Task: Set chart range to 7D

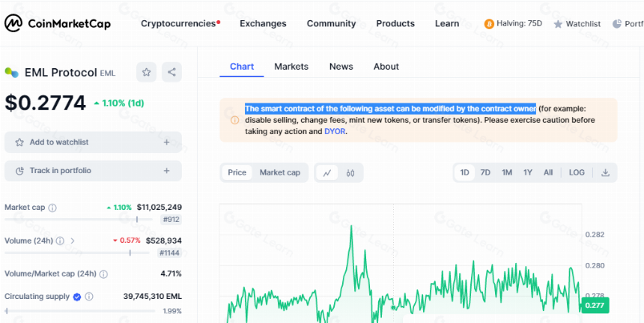Action: point(485,172)
